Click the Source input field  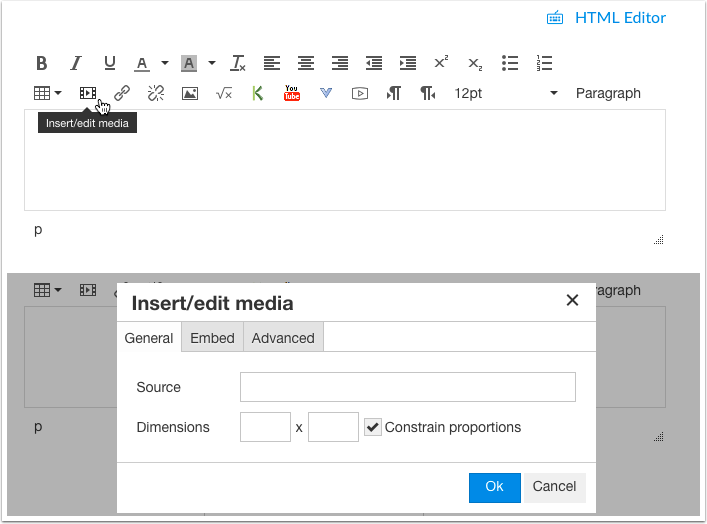pos(408,387)
